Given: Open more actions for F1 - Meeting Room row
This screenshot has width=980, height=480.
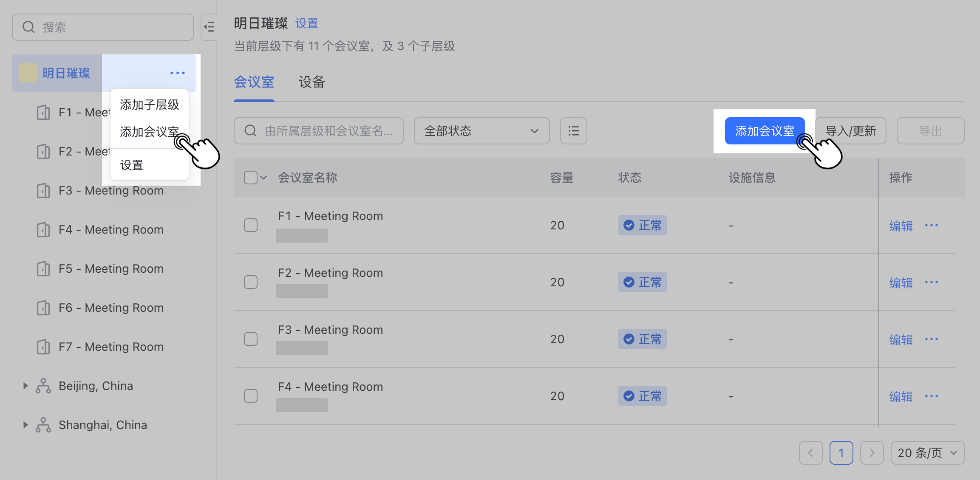Looking at the screenshot, I should point(931,225).
